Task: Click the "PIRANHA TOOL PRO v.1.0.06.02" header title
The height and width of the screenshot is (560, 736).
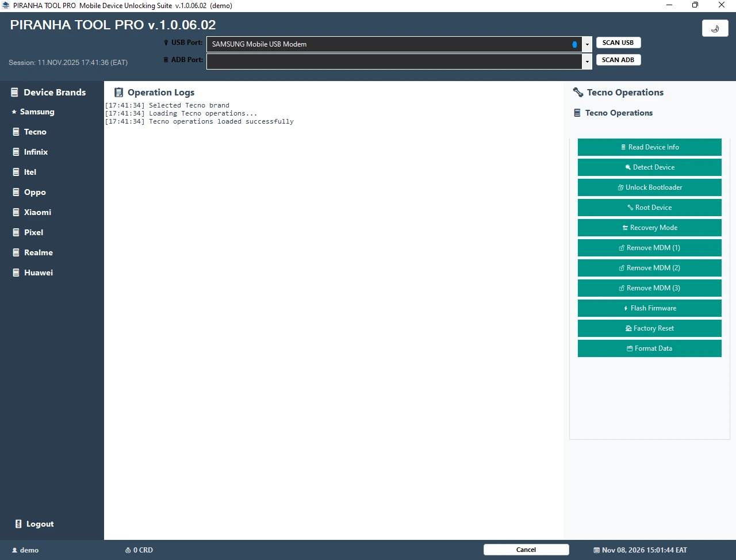Action: click(x=113, y=25)
